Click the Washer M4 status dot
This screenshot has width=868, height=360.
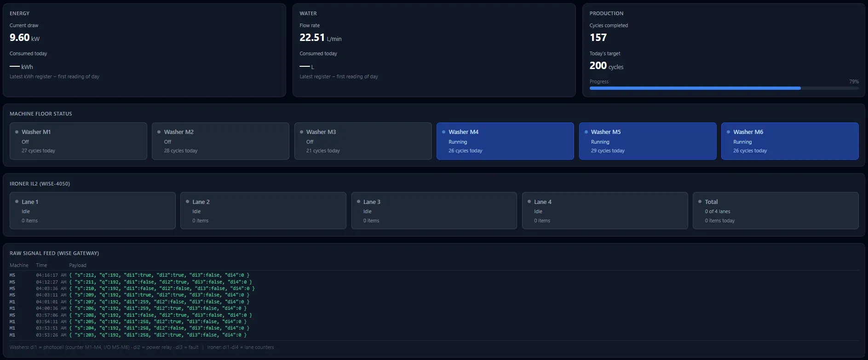[444, 132]
